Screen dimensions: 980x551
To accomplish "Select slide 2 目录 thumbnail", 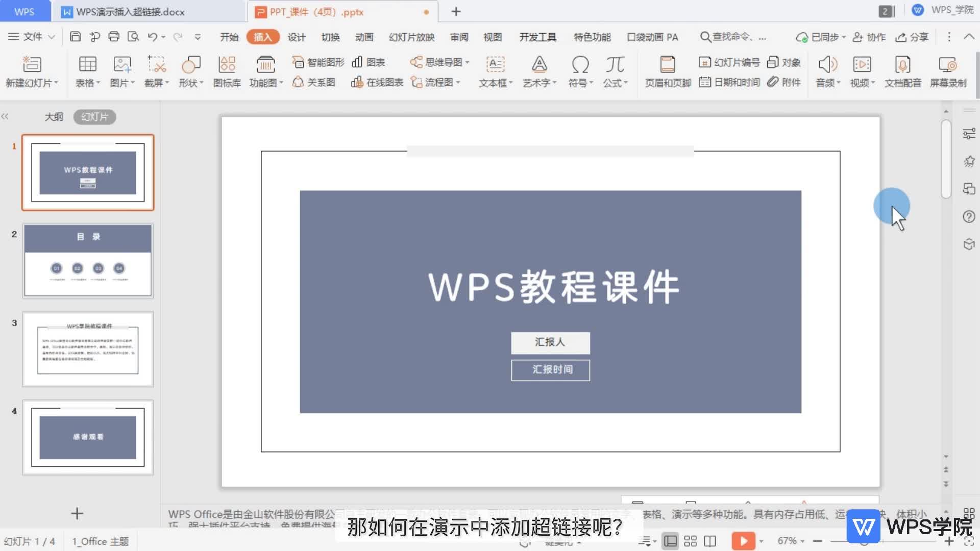I will [88, 260].
